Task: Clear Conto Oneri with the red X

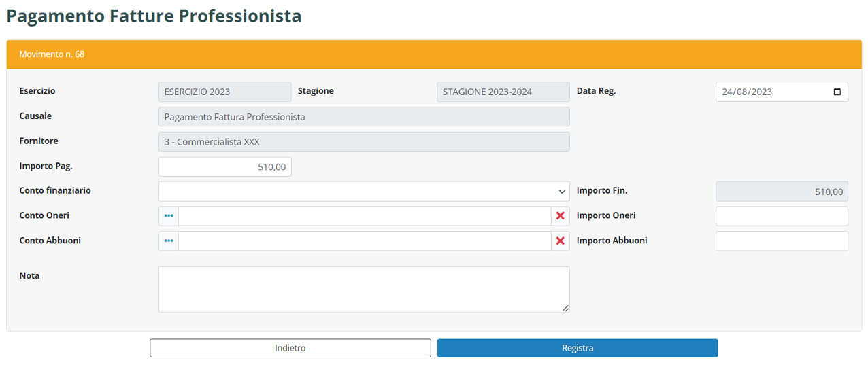Action: 560,216
